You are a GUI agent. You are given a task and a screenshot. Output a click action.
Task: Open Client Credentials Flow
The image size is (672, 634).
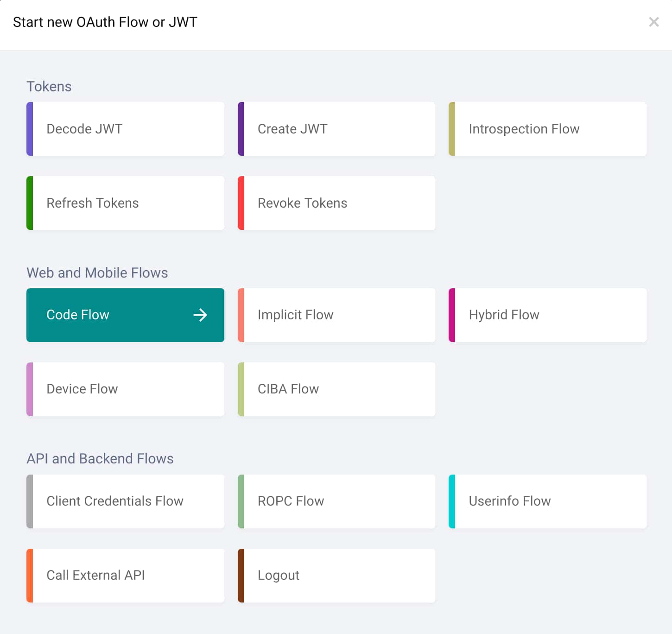125,501
